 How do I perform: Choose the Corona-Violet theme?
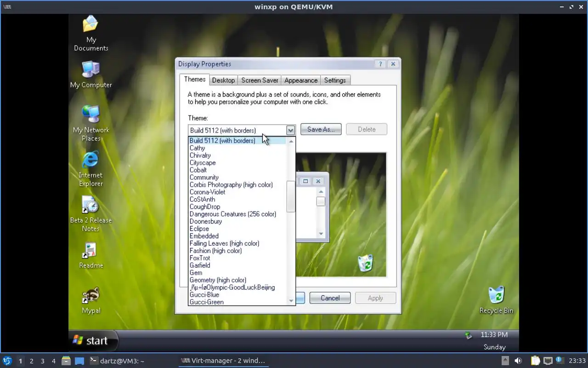tap(237, 192)
